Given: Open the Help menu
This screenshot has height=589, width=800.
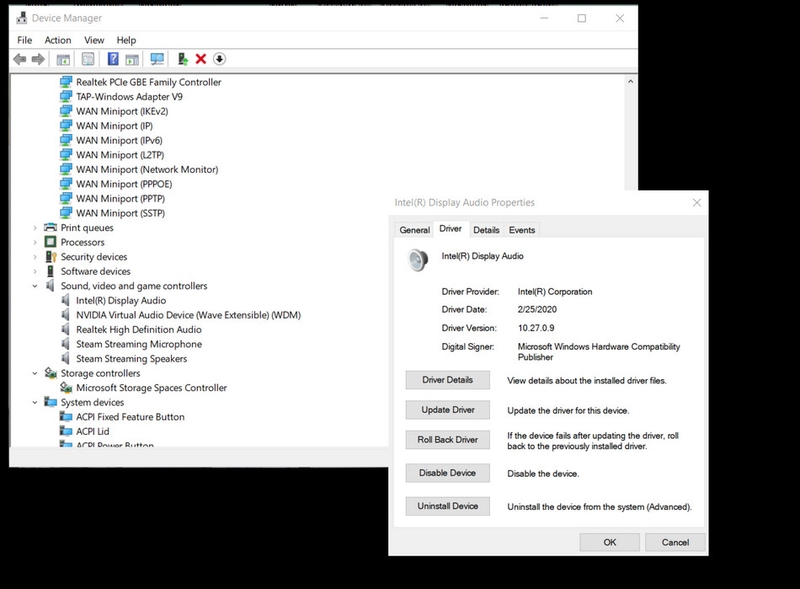Looking at the screenshot, I should [126, 40].
